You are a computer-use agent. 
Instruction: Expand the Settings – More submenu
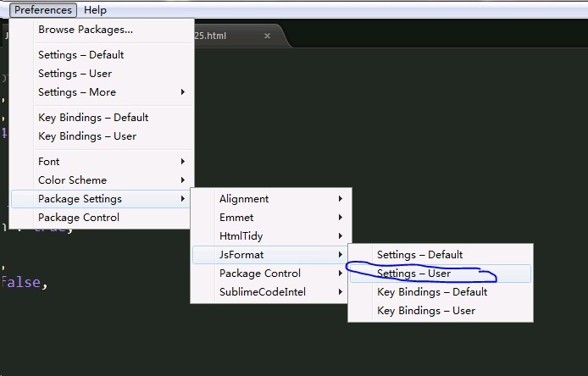(x=102, y=92)
